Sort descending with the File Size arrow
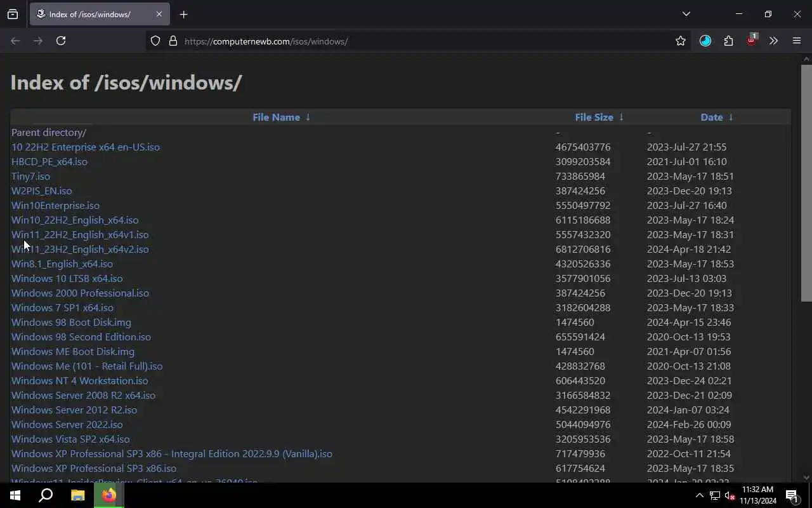 pos(621,117)
